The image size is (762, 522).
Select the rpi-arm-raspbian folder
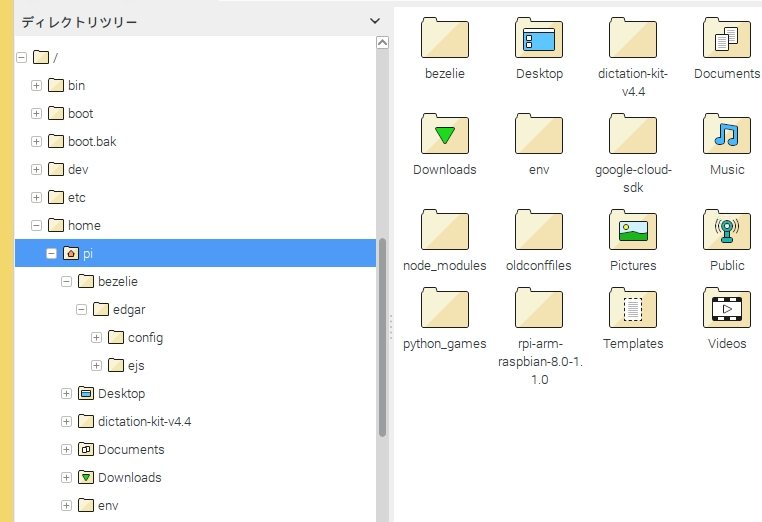tap(539, 309)
